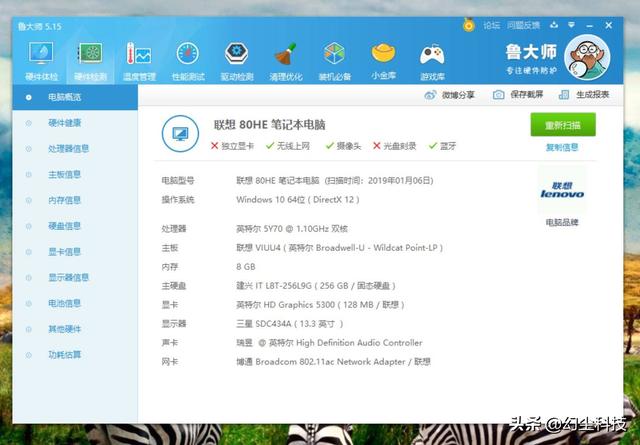
Task: Click the 复制信息 copy info link
Action: click(x=562, y=147)
